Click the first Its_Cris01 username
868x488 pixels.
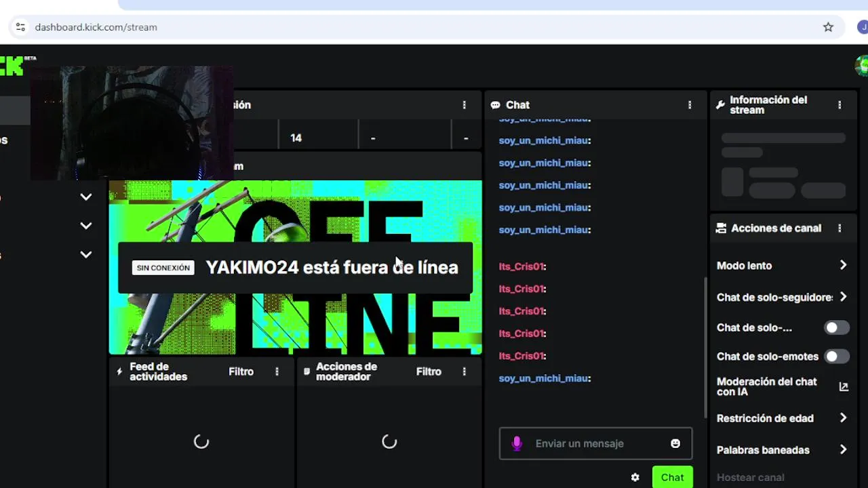(x=522, y=266)
